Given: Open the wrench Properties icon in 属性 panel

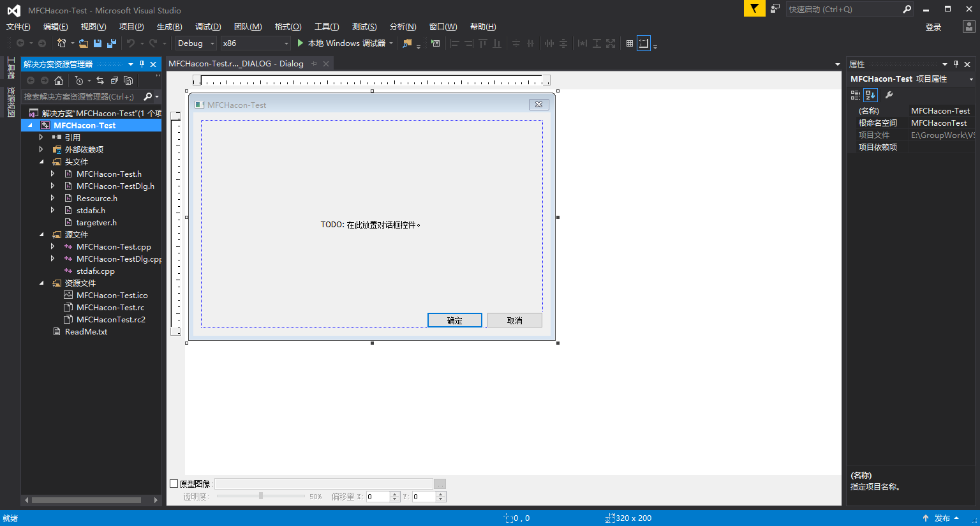Looking at the screenshot, I should point(889,94).
